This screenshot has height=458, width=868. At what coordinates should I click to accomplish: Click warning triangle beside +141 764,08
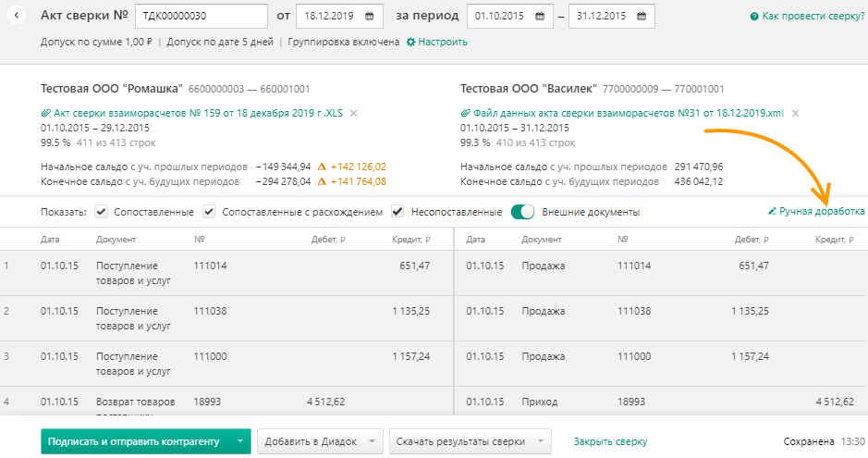(x=322, y=181)
